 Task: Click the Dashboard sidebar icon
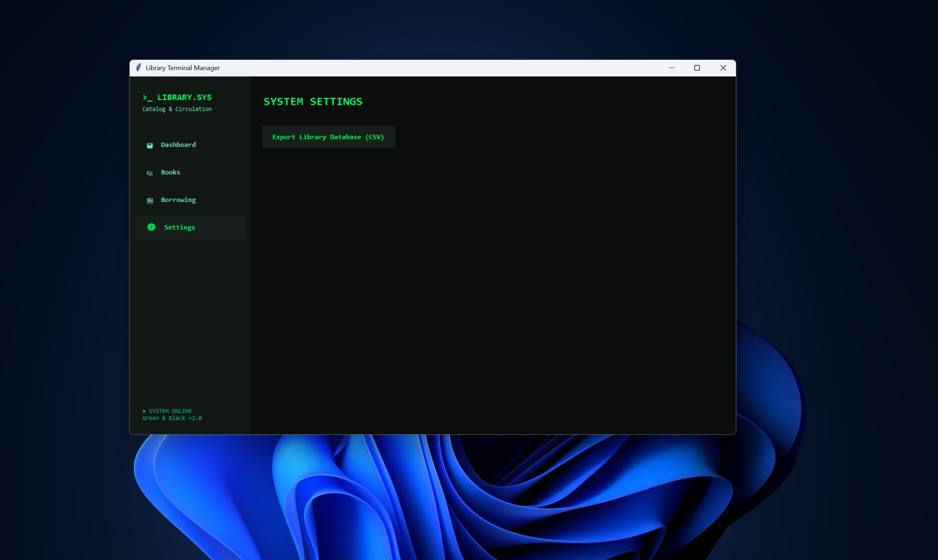150,145
